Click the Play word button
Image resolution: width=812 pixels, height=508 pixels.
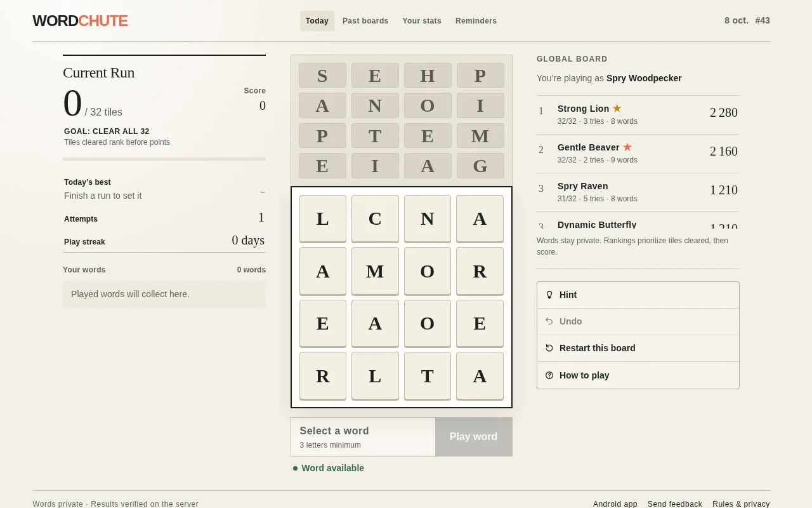pyautogui.click(x=474, y=437)
